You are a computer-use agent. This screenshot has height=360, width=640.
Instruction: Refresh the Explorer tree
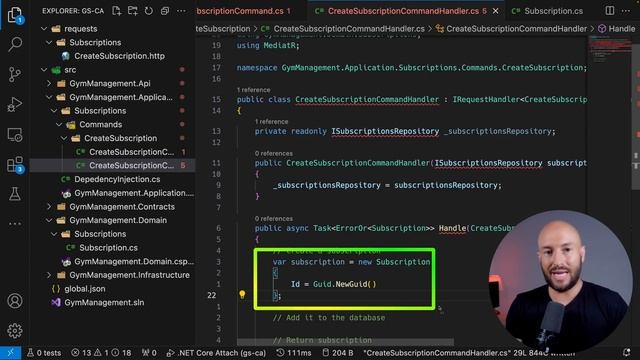[149, 11]
